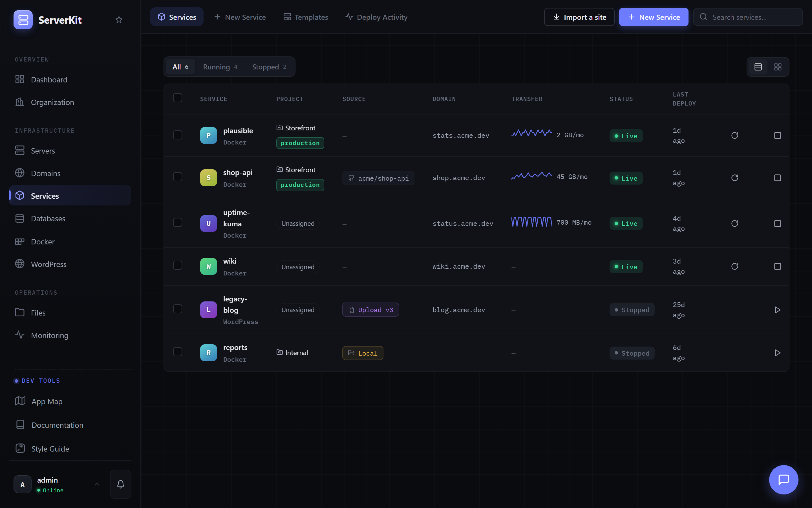
Task: Click the shop-api service avatar icon
Action: pos(208,178)
